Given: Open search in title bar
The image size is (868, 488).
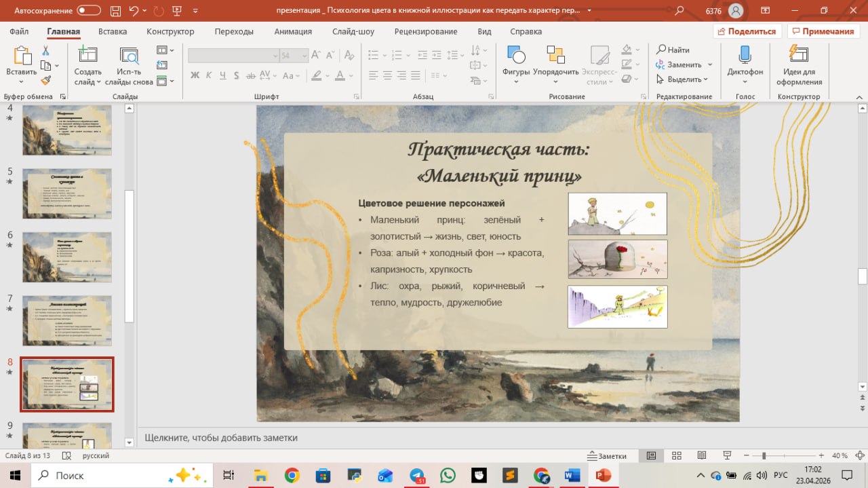Looking at the screenshot, I should [679, 10].
